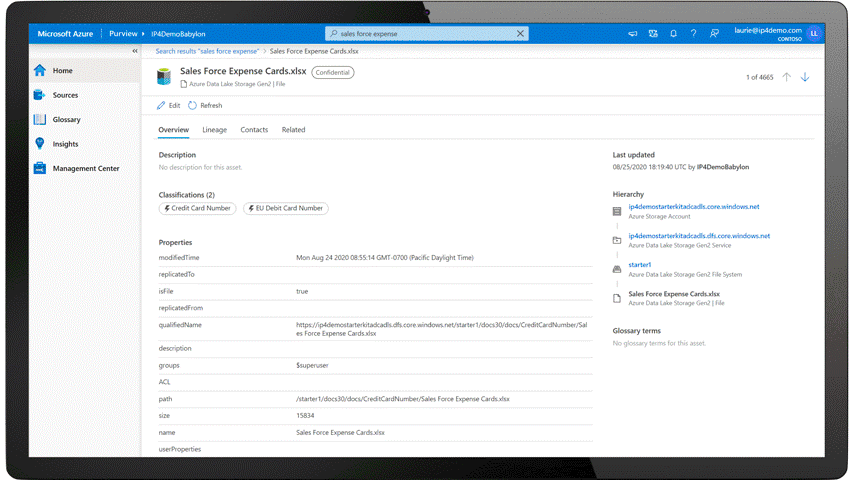Open the ip4demostarterkitadcadls.core.windows.net hierarchy link
Viewport: 853px width, 480px height.
tap(694, 207)
